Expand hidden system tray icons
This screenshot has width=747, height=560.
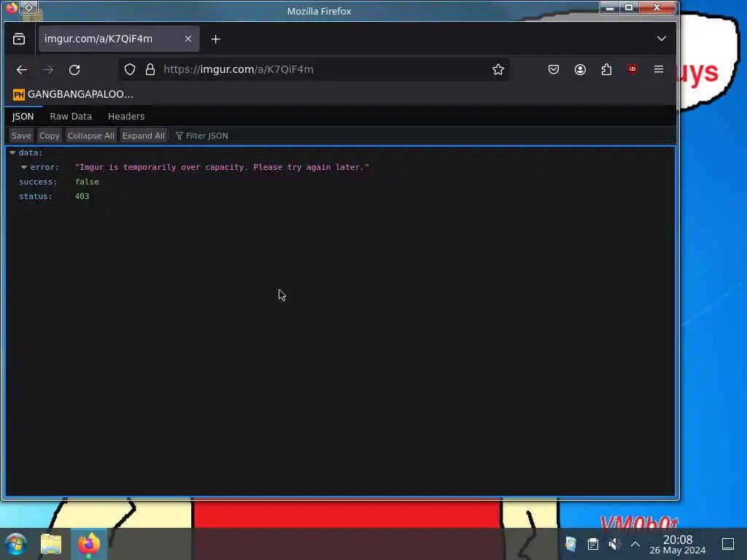[635, 544]
